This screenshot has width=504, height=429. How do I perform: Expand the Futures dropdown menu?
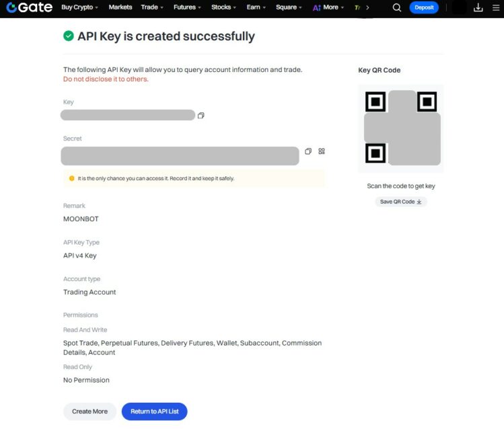pos(187,7)
